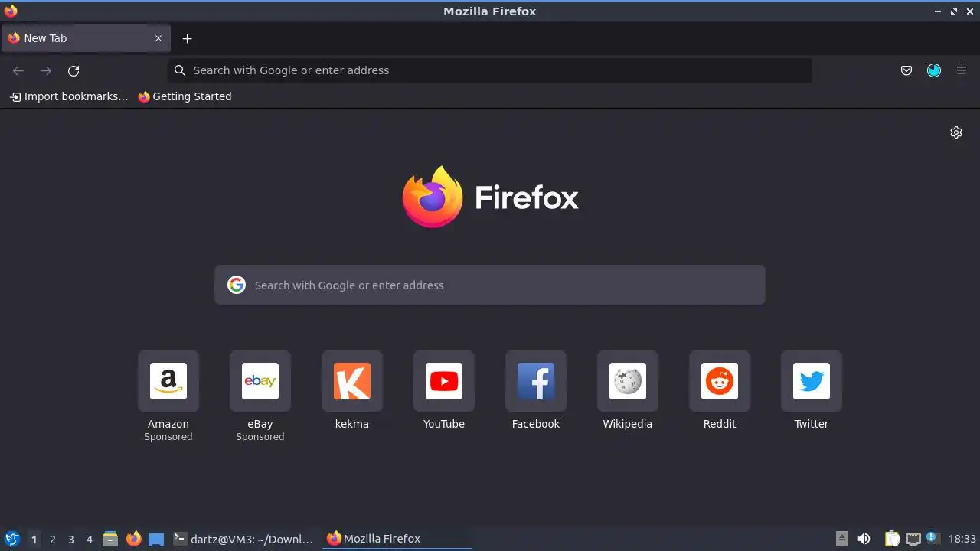Open a new tab with plus button
The height and width of the screenshot is (551, 980).
[187, 38]
